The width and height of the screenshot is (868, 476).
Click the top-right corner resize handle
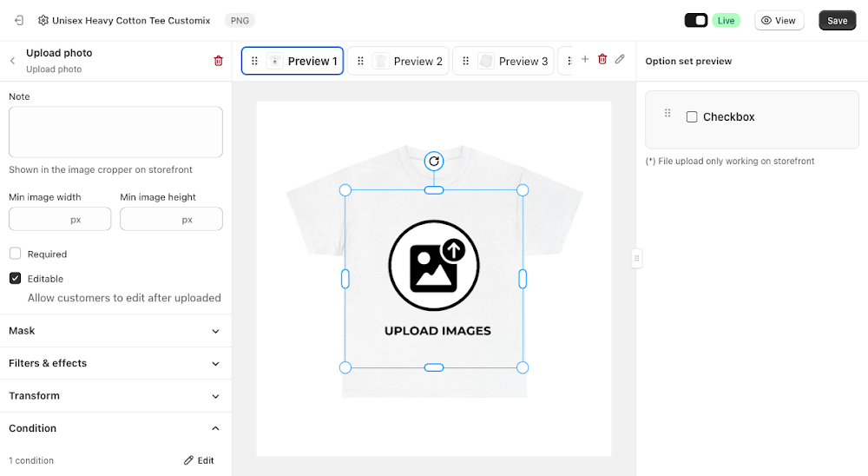tap(523, 190)
